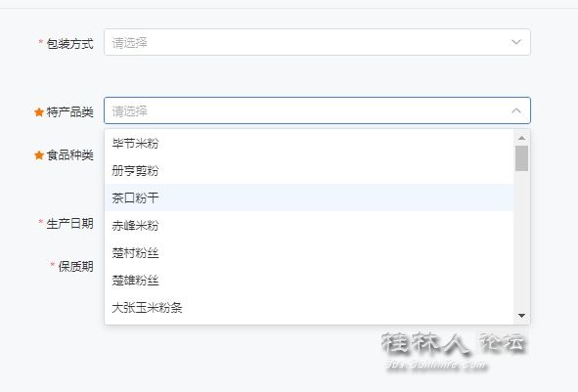Choose 茶口粉干 in the dropdown list
Screen dimensions: 578x392
pos(309,197)
